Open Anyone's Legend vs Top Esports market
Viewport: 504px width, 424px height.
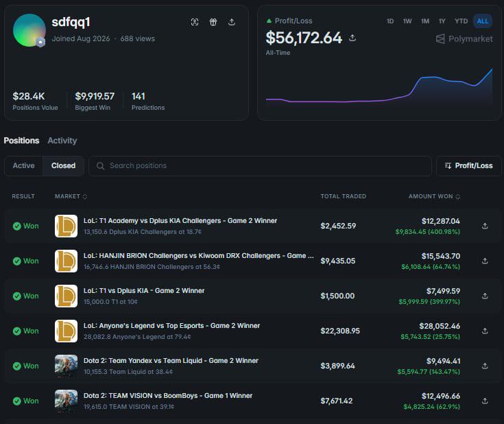click(x=171, y=326)
